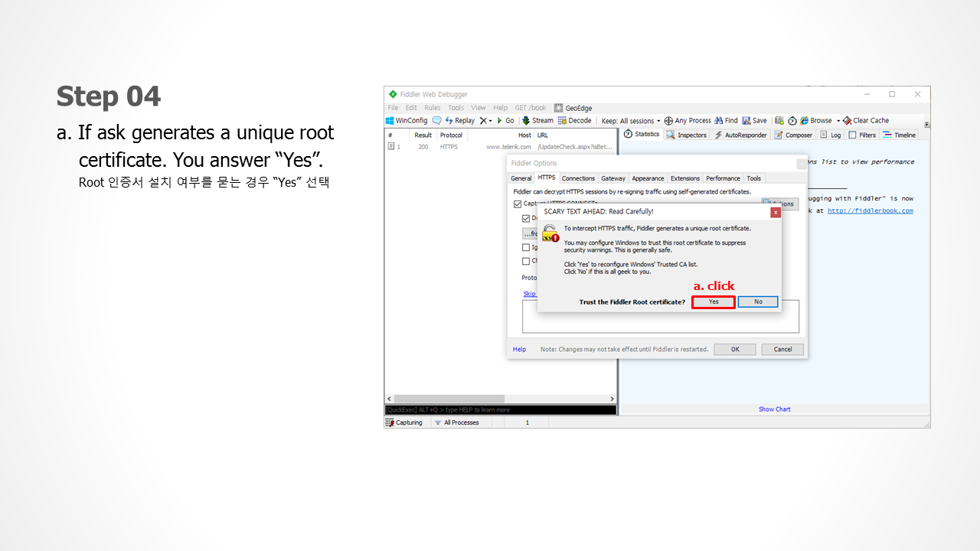The width and height of the screenshot is (980, 551).
Task: Open the Tools menu in menu bar
Action: pyautogui.click(x=456, y=108)
